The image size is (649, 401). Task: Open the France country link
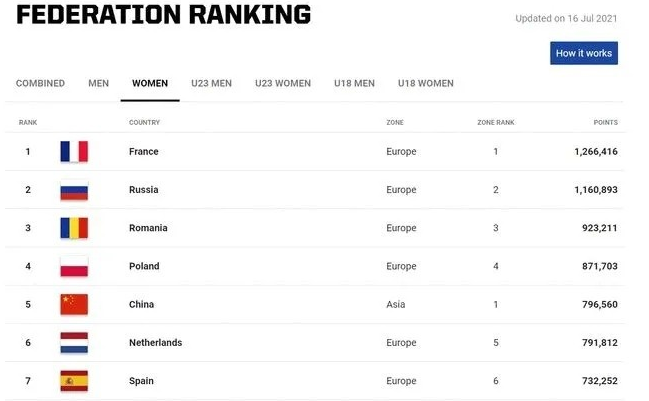coord(144,152)
